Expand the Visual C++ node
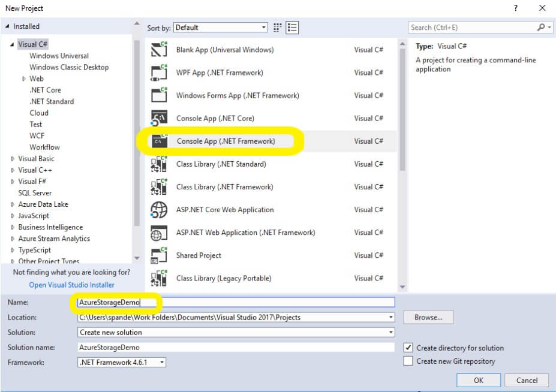 13,170
